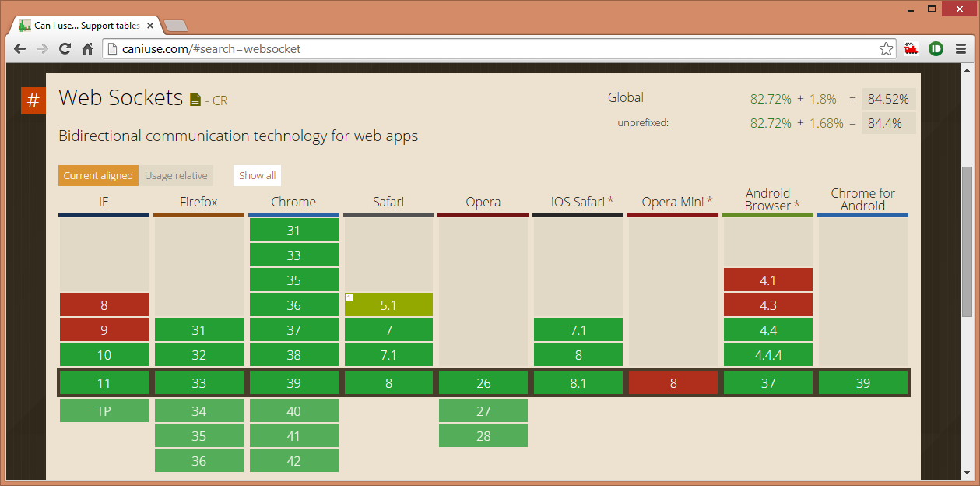
Task: Go to the browser home page
Action: tap(87, 49)
